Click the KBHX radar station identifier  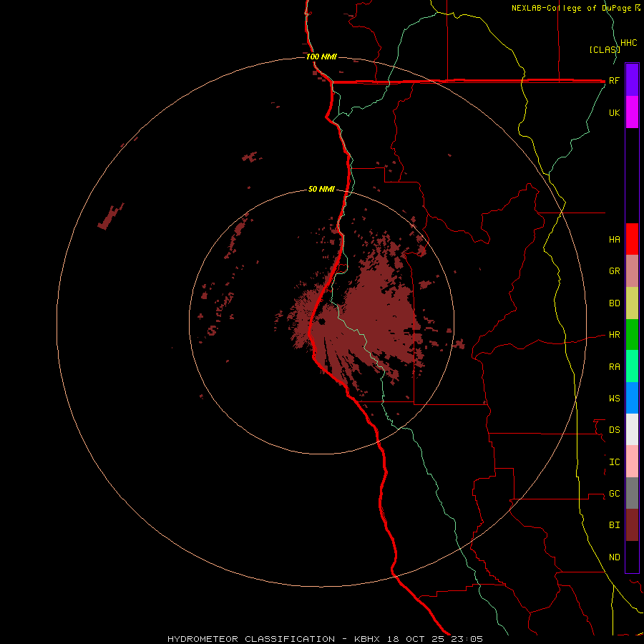click(367, 639)
